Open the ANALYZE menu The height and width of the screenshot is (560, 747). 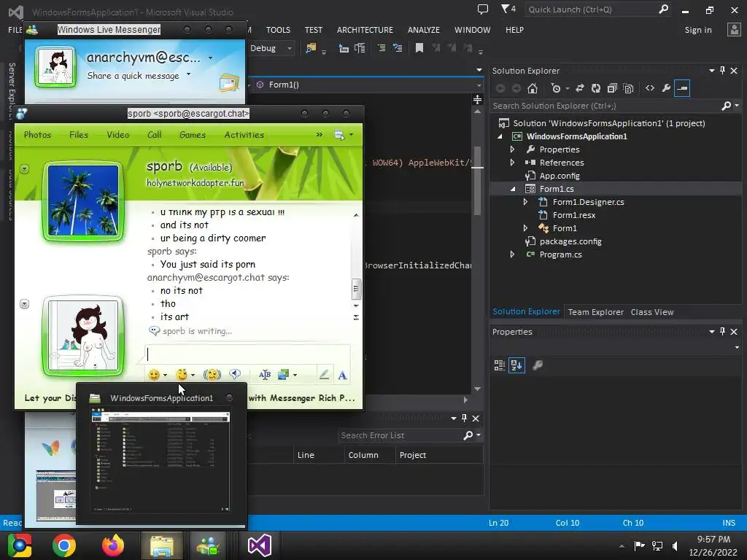coord(424,29)
